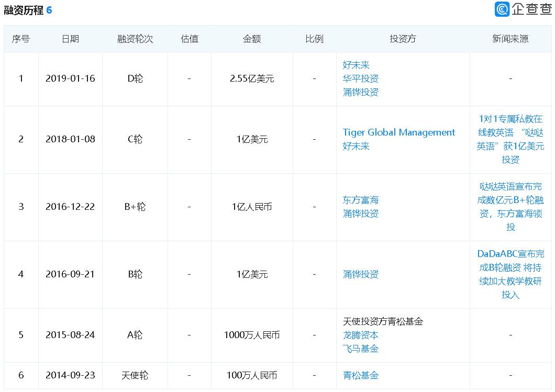Select 涌铧投资 in the D轮 row

tap(361, 92)
